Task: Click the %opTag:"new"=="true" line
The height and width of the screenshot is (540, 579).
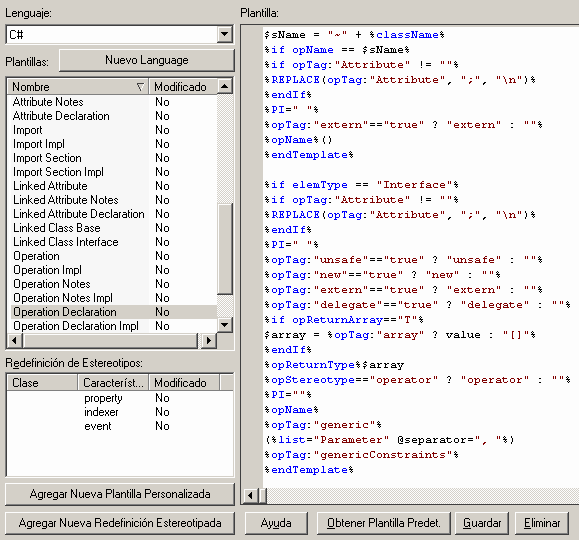Action: click(x=383, y=275)
